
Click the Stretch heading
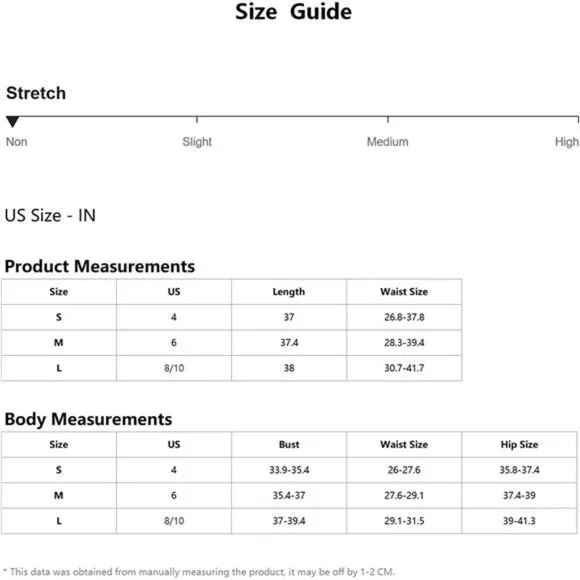click(x=36, y=93)
